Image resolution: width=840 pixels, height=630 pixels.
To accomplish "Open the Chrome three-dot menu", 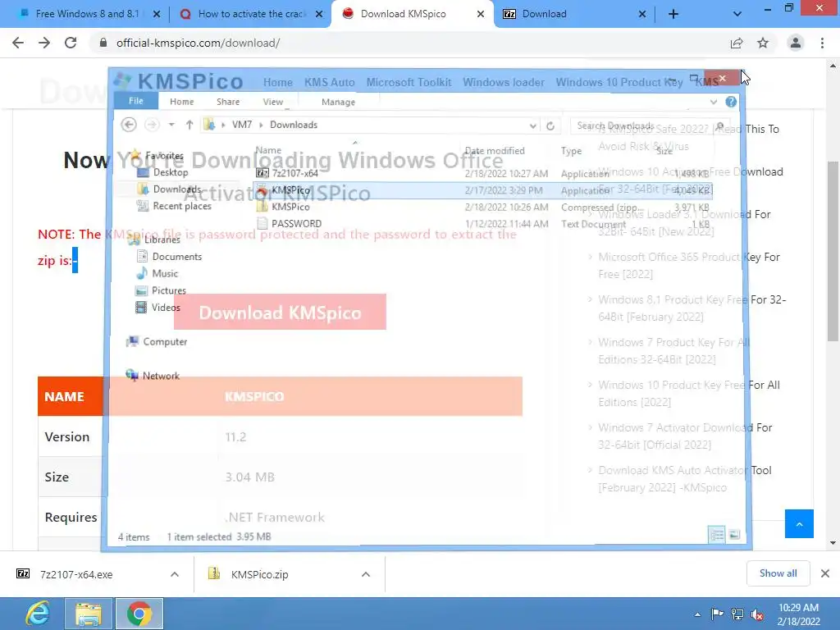I will click(822, 43).
